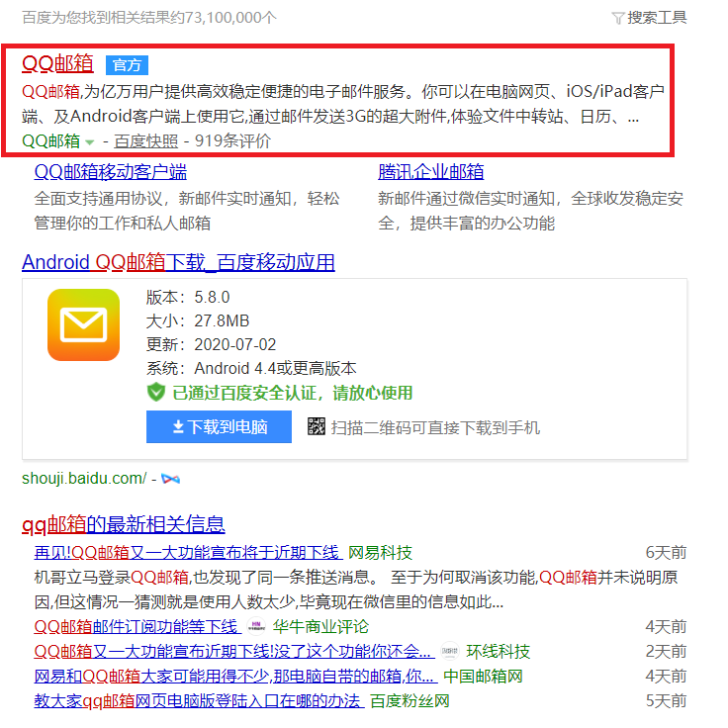Image resolution: width=728 pixels, height=728 pixels.
Task: Click the 中国邮箱网 source name
Action: [483, 676]
